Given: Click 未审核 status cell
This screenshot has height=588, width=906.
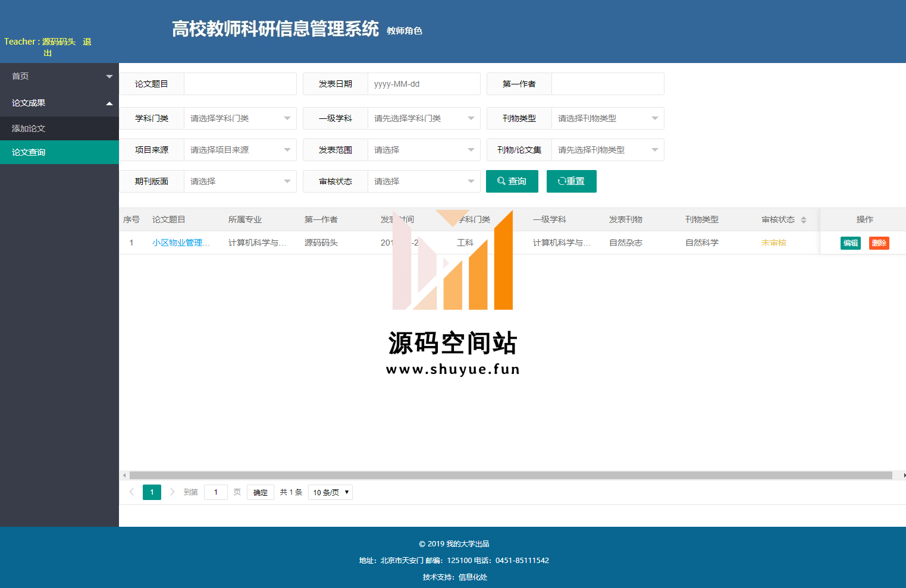Looking at the screenshot, I should [774, 243].
